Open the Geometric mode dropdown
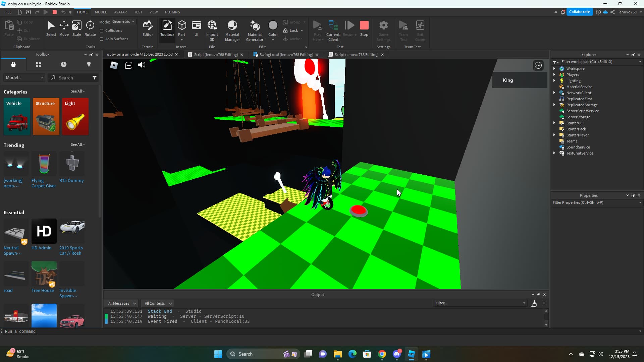644x362 pixels. [x=123, y=21]
